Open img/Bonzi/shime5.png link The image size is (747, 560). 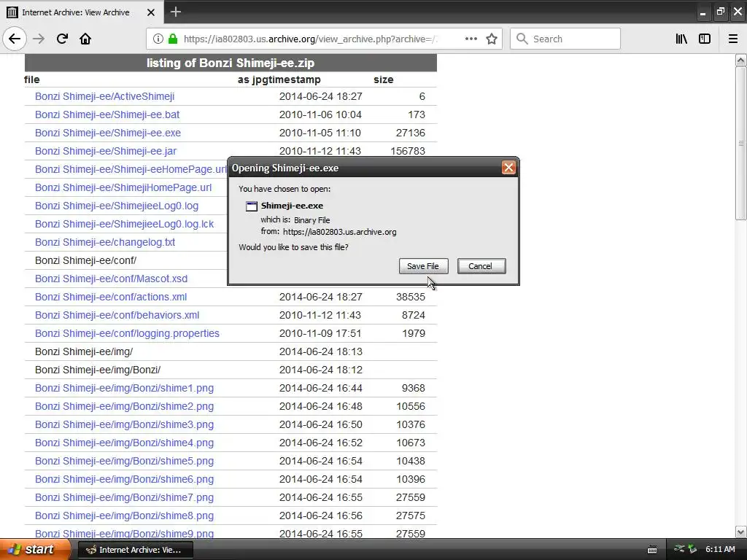click(x=124, y=461)
